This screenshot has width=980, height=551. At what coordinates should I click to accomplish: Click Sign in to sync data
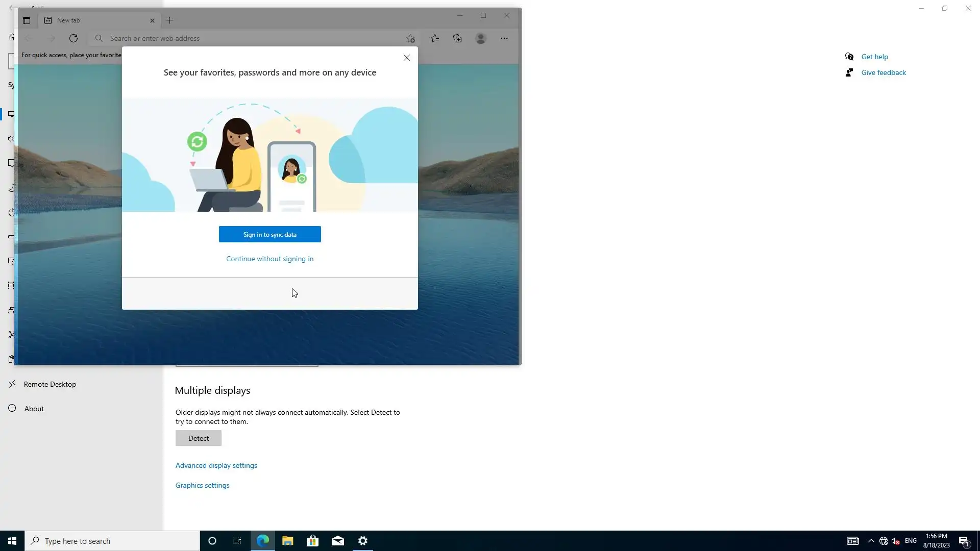(x=269, y=234)
